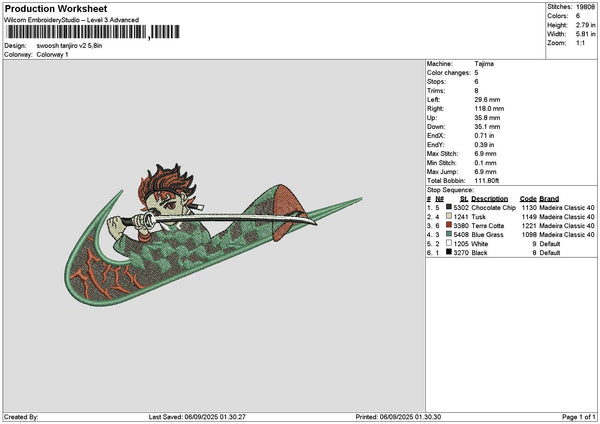This screenshot has width=600, height=424.
Task: Select thread code '1149' in Code column
Action: pyautogui.click(x=529, y=217)
